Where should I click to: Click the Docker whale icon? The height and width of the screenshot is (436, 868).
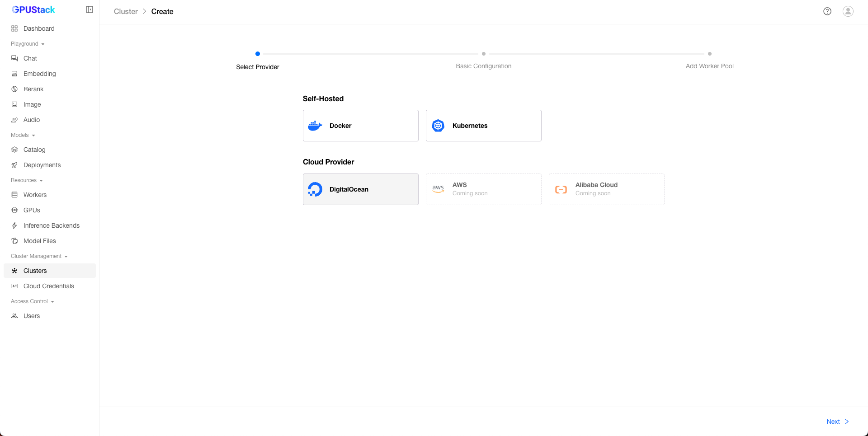click(x=315, y=126)
